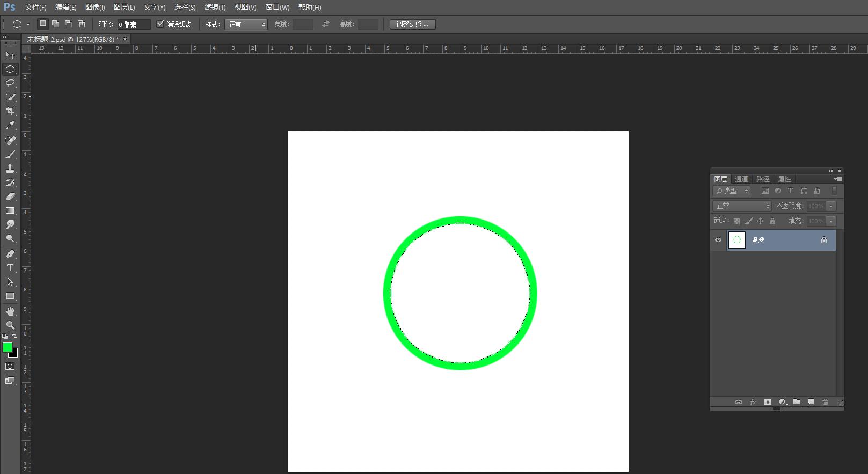Select the Zoom tool
868x474 pixels.
pyautogui.click(x=10, y=325)
